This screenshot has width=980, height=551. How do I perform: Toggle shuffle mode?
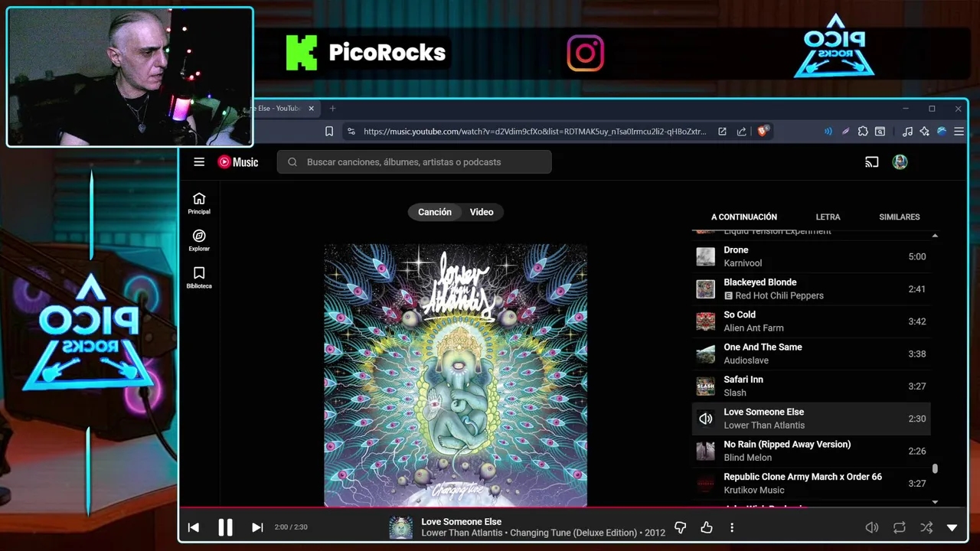(x=926, y=527)
